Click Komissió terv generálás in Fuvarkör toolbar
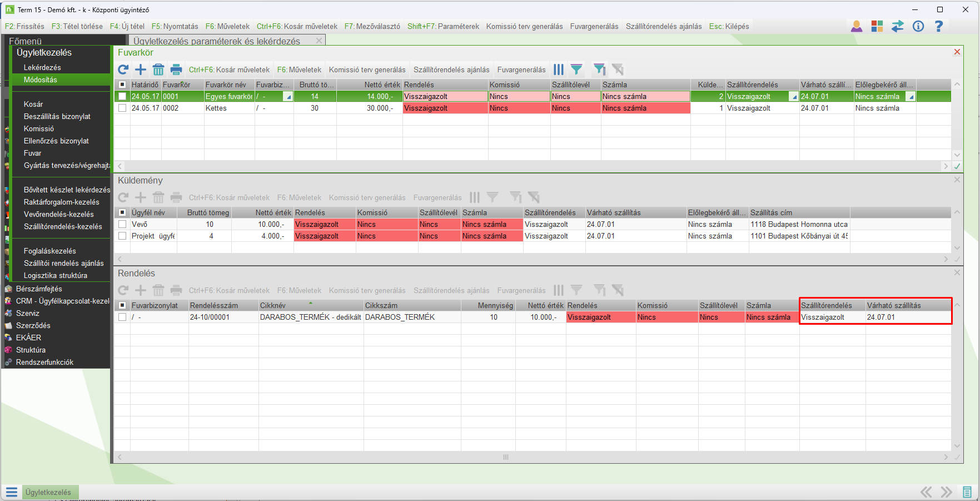The height and width of the screenshot is (501, 980). point(367,70)
